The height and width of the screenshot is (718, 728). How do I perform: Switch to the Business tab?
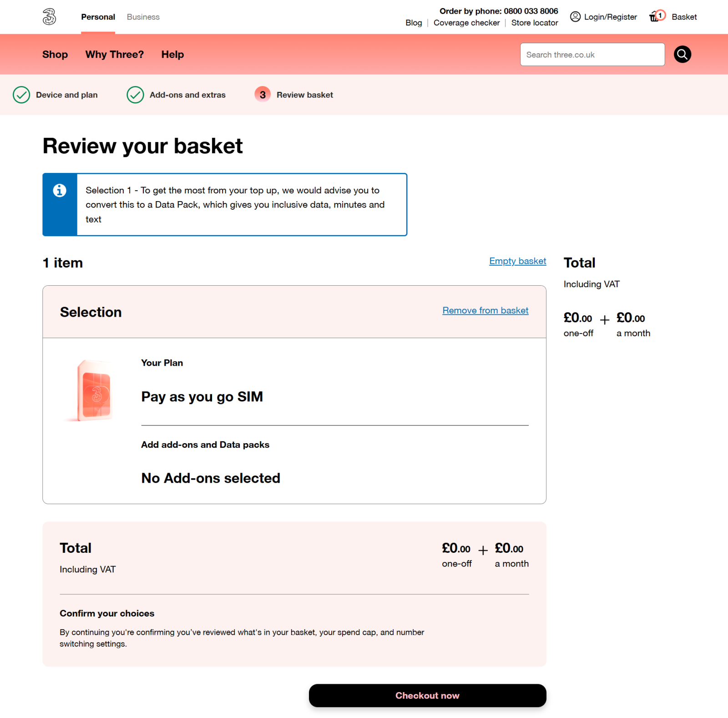(143, 17)
